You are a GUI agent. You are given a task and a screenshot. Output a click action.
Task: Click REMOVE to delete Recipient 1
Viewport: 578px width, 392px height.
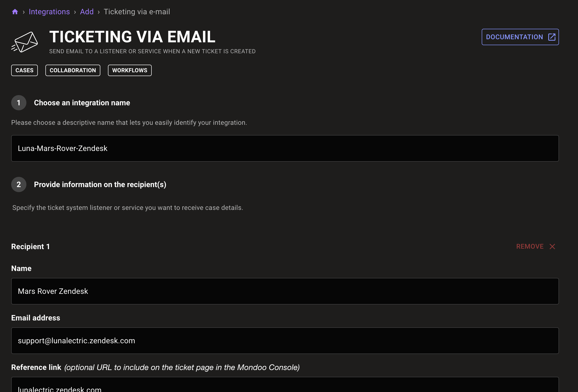pos(536,246)
